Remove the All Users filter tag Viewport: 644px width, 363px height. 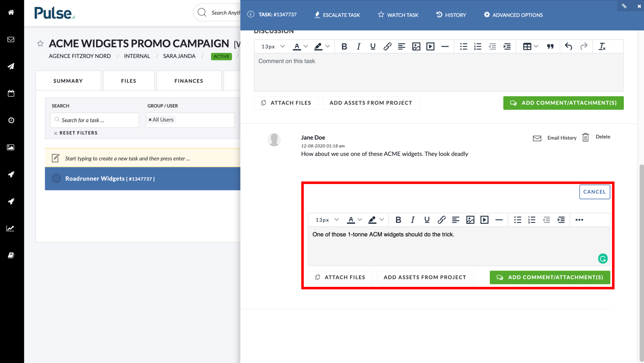tap(150, 120)
